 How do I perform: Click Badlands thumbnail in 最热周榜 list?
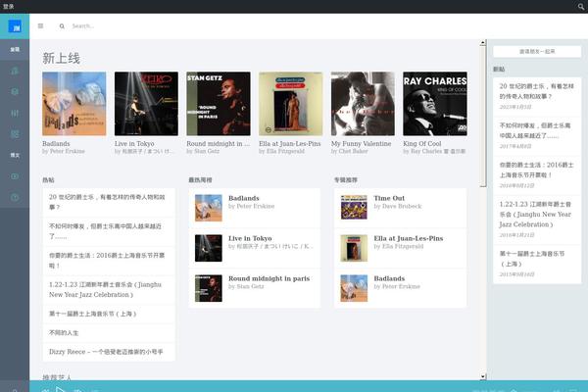click(209, 208)
